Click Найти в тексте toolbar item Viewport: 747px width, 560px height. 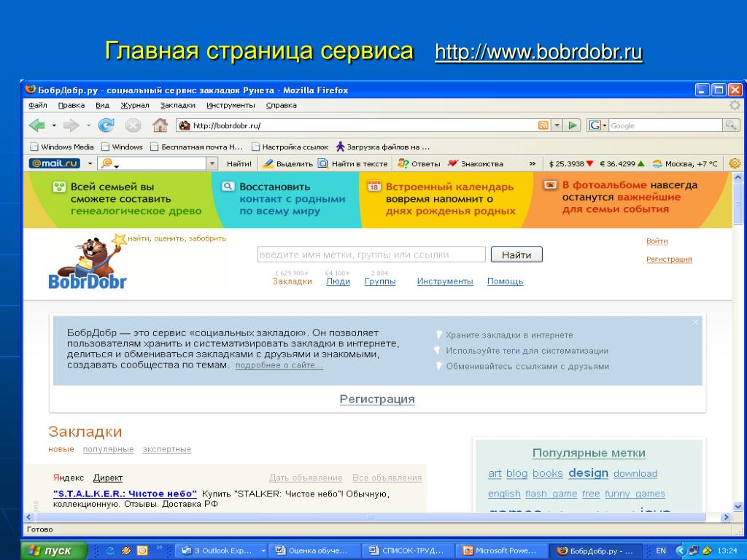(353, 163)
